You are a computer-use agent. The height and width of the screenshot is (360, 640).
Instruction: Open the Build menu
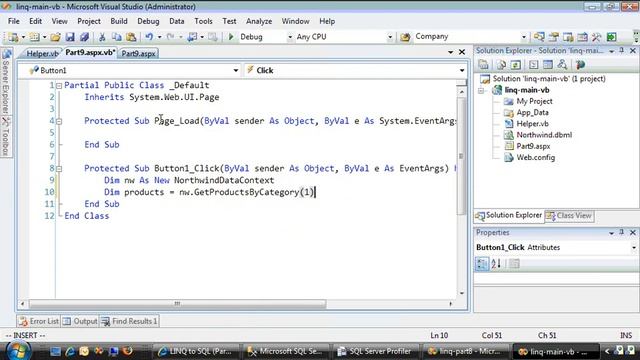pyautogui.click(x=119, y=21)
